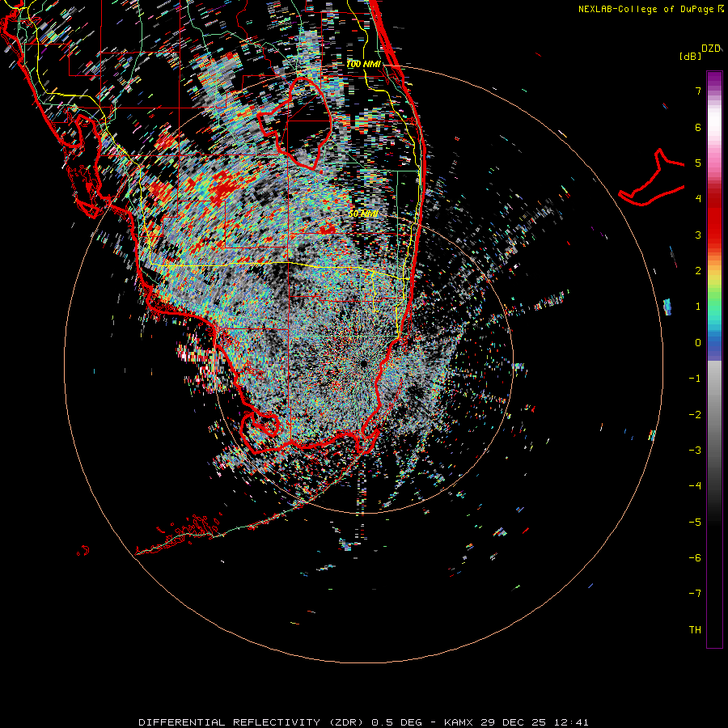This screenshot has height=728, width=728.
Task: Click the -2 value on the color scale
Action: 695,415
